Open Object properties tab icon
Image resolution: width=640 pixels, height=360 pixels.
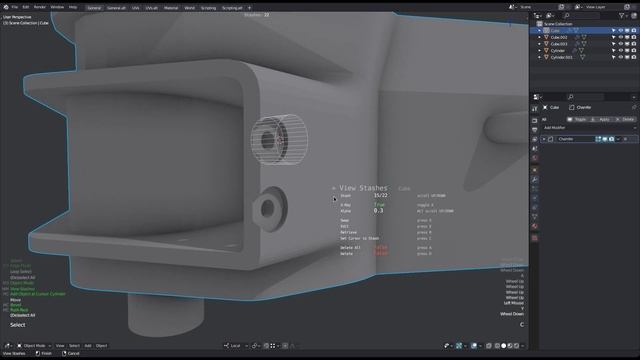pos(535,170)
